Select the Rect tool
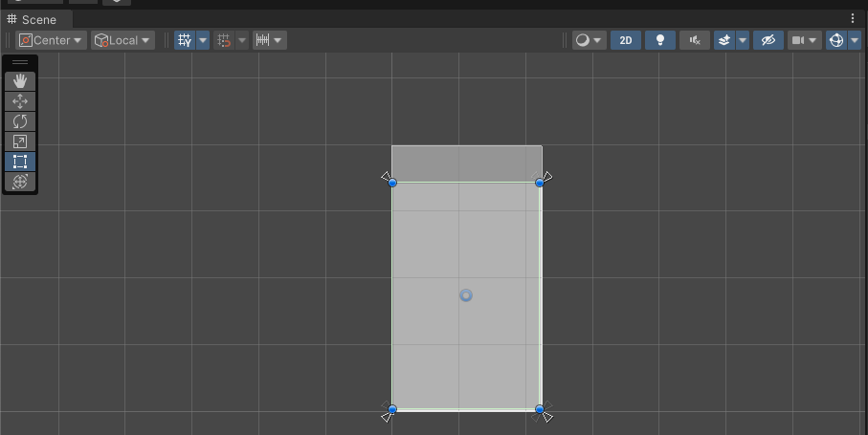The height and width of the screenshot is (435, 868). pos(20,162)
